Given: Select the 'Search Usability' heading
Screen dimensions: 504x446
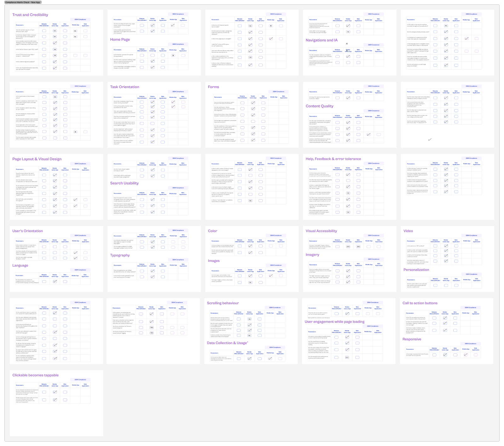Looking at the screenshot, I should click(x=124, y=183).
